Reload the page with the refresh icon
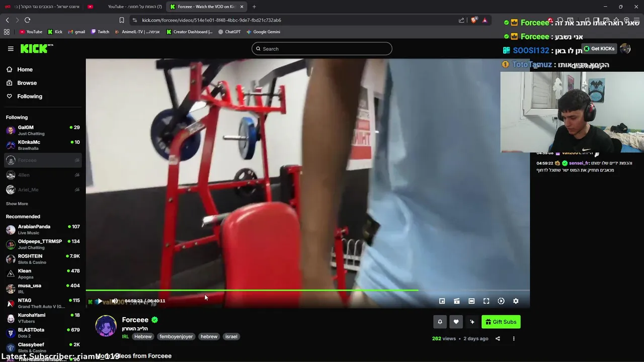Screen dimensions: 644x362 click(27, 20)
